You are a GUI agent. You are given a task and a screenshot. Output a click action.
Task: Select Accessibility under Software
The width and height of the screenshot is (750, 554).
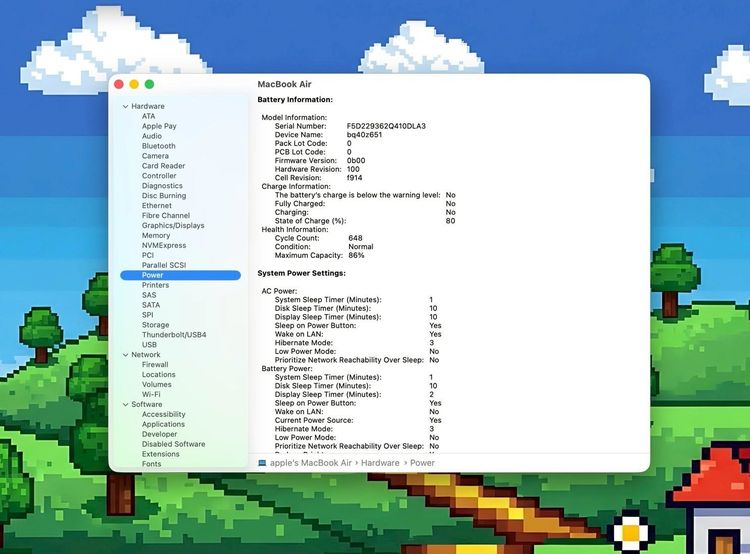click(x=163, y=414)
